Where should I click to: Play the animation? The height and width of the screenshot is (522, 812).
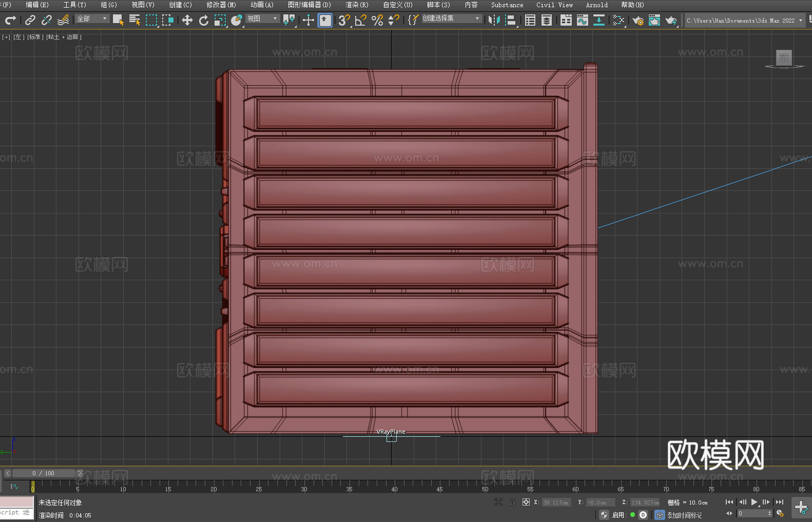754,502
